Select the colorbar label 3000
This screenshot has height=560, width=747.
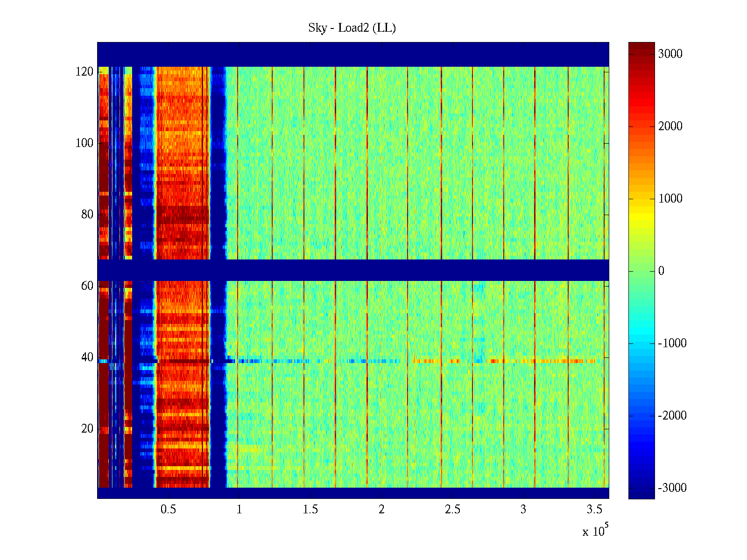(670, 54)
